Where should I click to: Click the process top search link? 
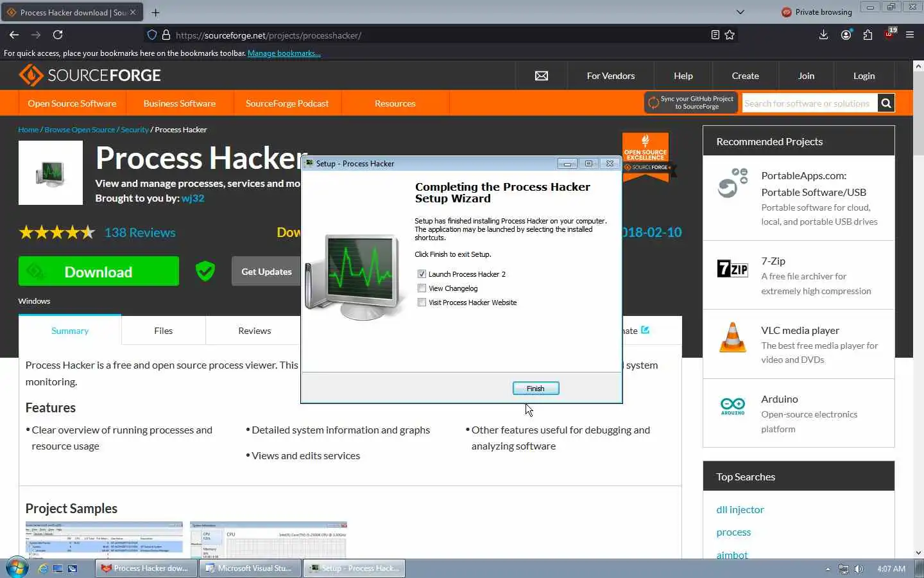733,532
